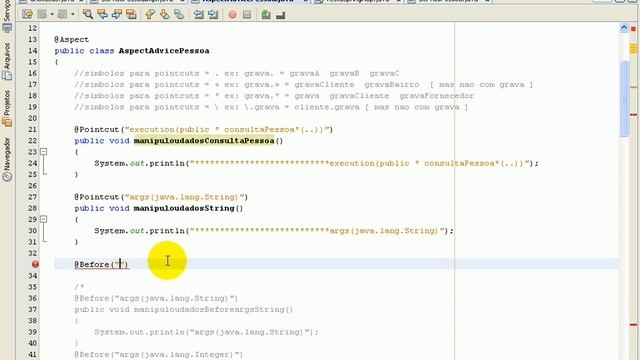Click line number 41 in gutter
The width and height of the screenshot is (640, 360).
coord(32,355)
